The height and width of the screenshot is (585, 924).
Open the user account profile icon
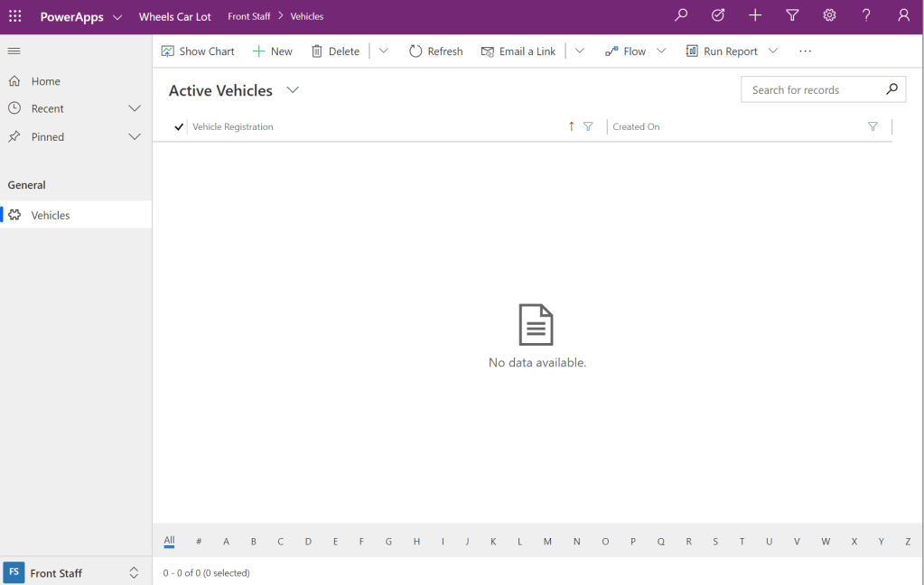pyautogui.click(x=903, y=15)
